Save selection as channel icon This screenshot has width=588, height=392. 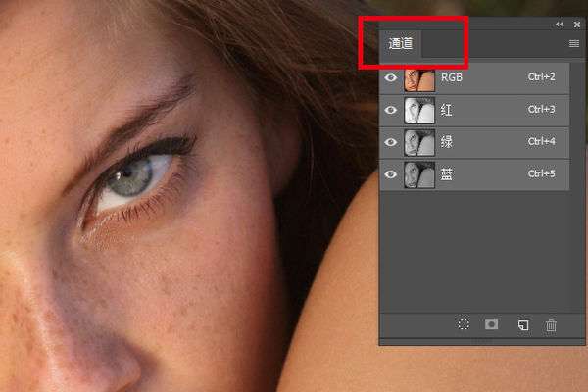[x=491, y=324]
